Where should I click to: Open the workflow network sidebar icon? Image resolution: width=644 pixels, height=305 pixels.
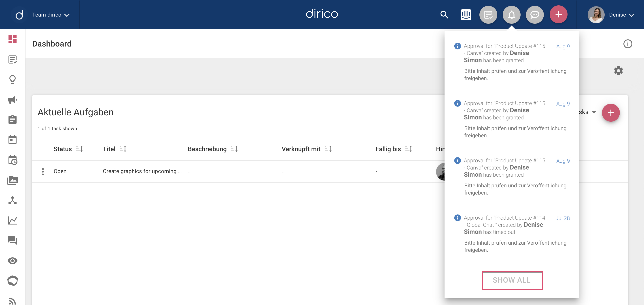(13, 200)
